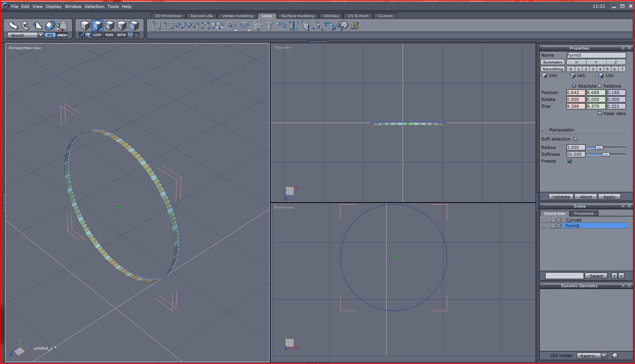Click the up arrow beside Select button
This screenshot has width=635, height=364.
click(621, 276)
